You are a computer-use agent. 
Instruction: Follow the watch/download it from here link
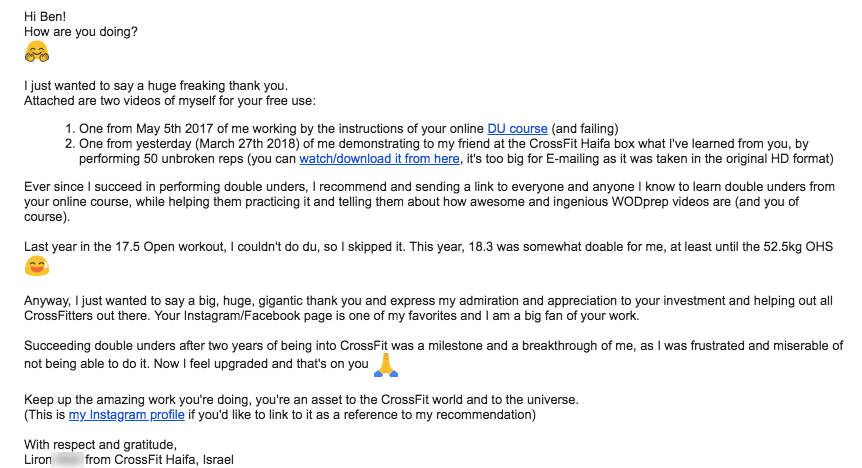pos(379,159)
